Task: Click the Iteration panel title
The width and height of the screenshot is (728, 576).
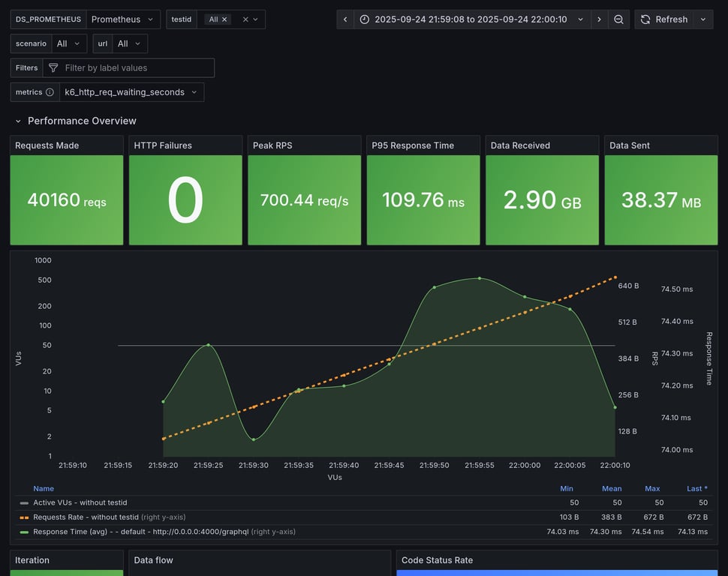Action: click(x=32, y=560)
